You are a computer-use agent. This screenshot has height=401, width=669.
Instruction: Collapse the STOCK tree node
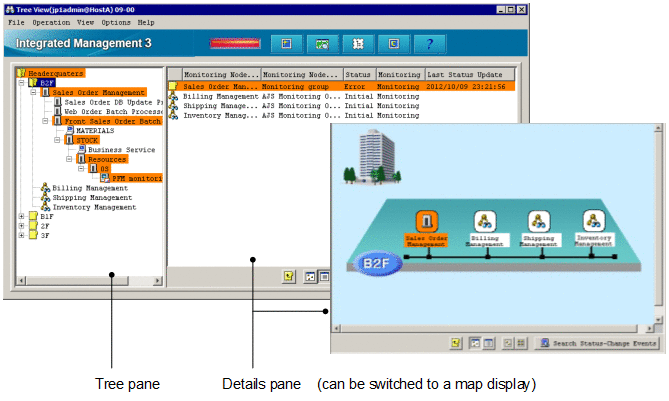click(x=57, y=140)
